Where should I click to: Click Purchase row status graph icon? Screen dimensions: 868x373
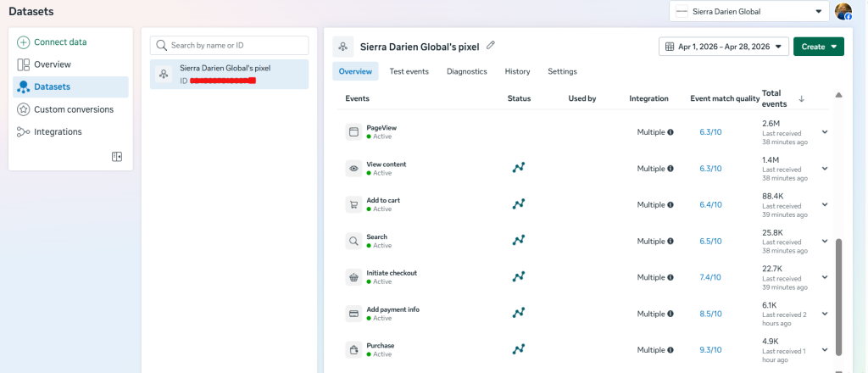pyautogui.click(x=518, y=349)
